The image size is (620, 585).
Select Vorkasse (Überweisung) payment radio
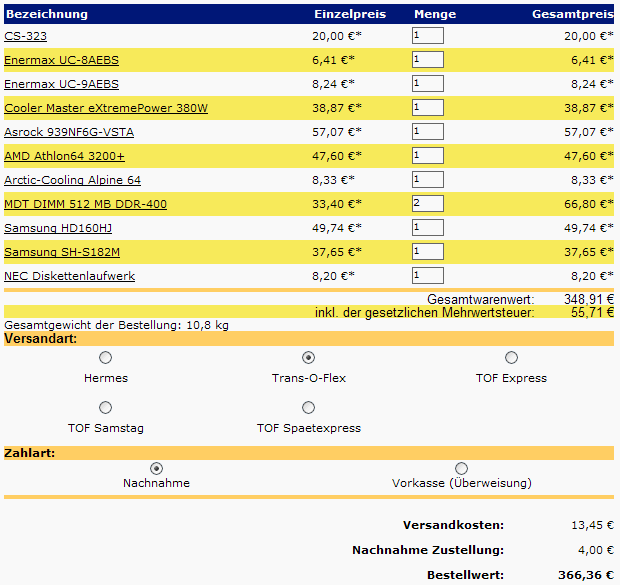[461, 469]
